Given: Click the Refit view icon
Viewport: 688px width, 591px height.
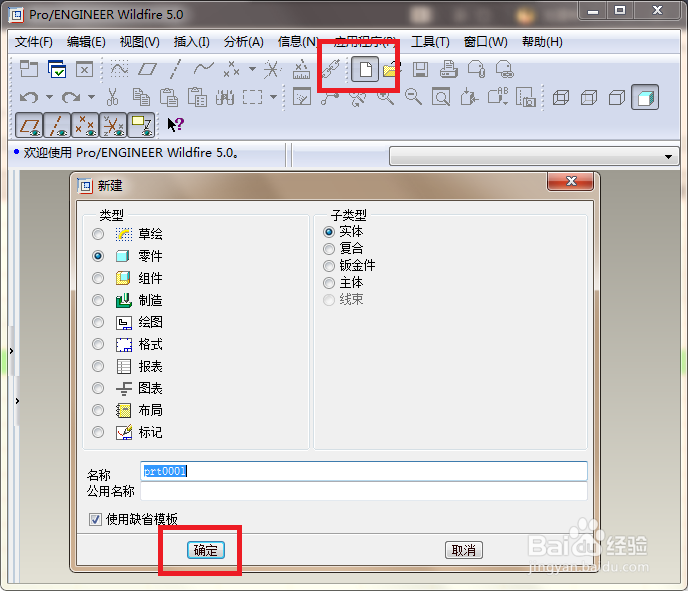Looking at the screenshot, I should 441,97.
